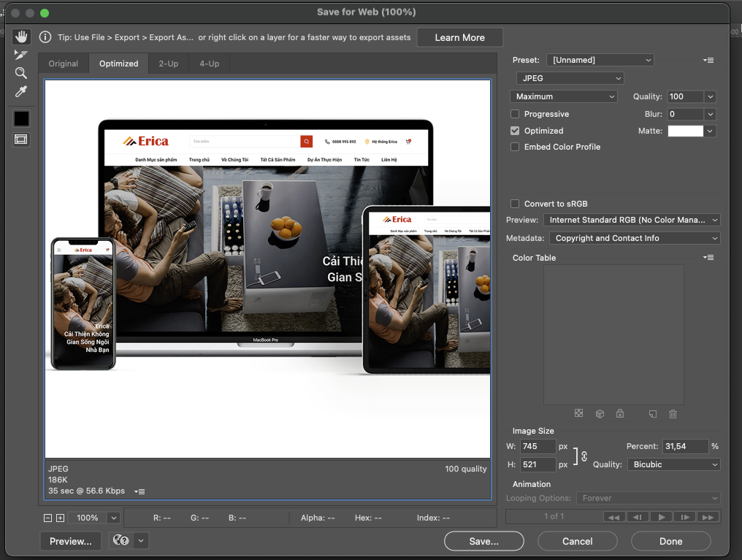Select the Eyedropper tool

tap(21, 91)
